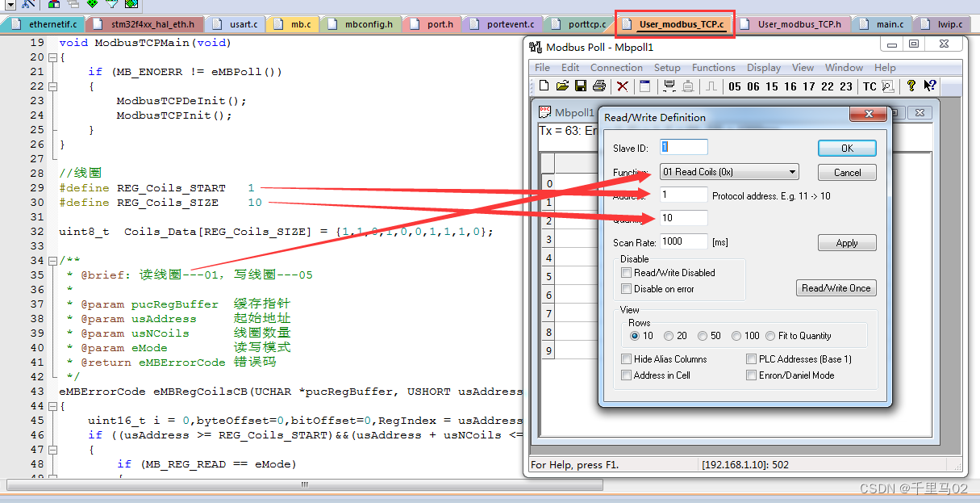Enable the Read/Write Disabled checkbox

626,272
